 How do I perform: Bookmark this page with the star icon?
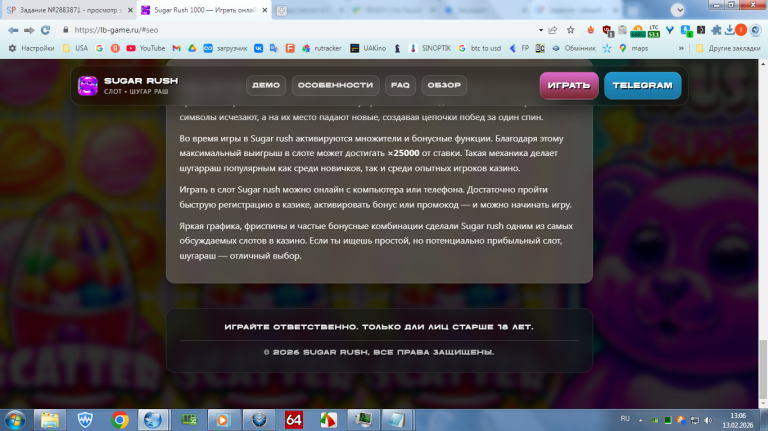(x=571, y=30)
